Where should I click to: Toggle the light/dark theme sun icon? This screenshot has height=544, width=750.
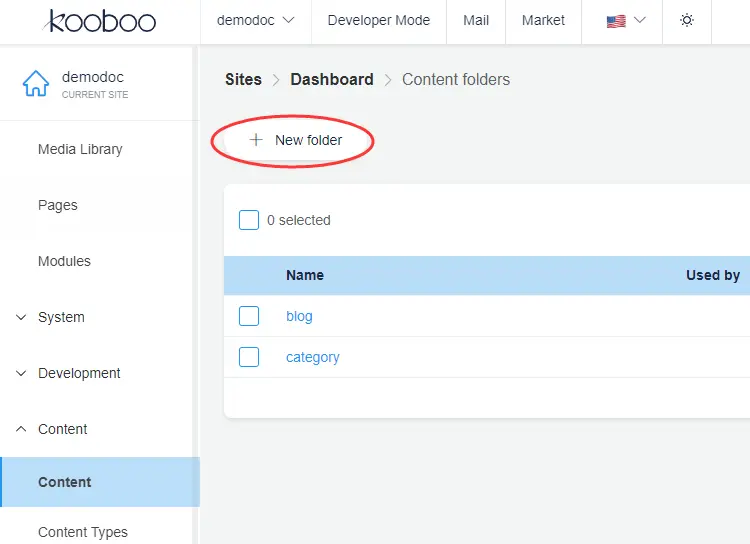[687, 20]
